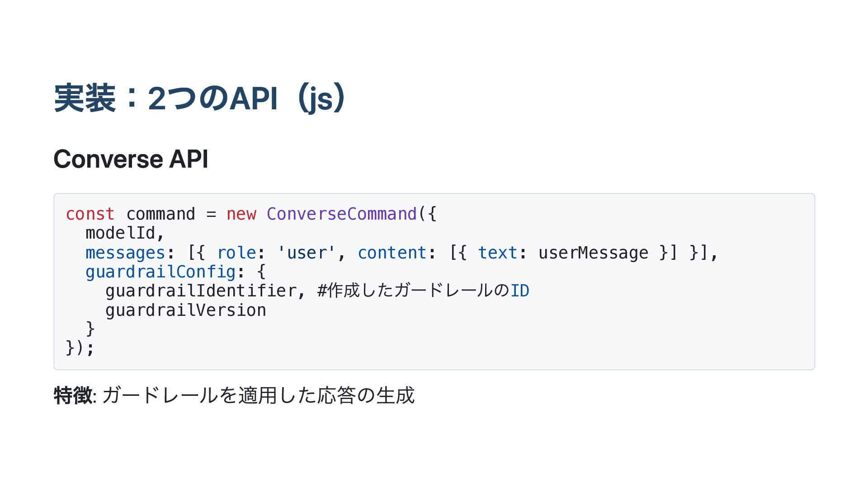Click the 'role' property in code
Screen dimensions: 868x488
click(236, 253)
